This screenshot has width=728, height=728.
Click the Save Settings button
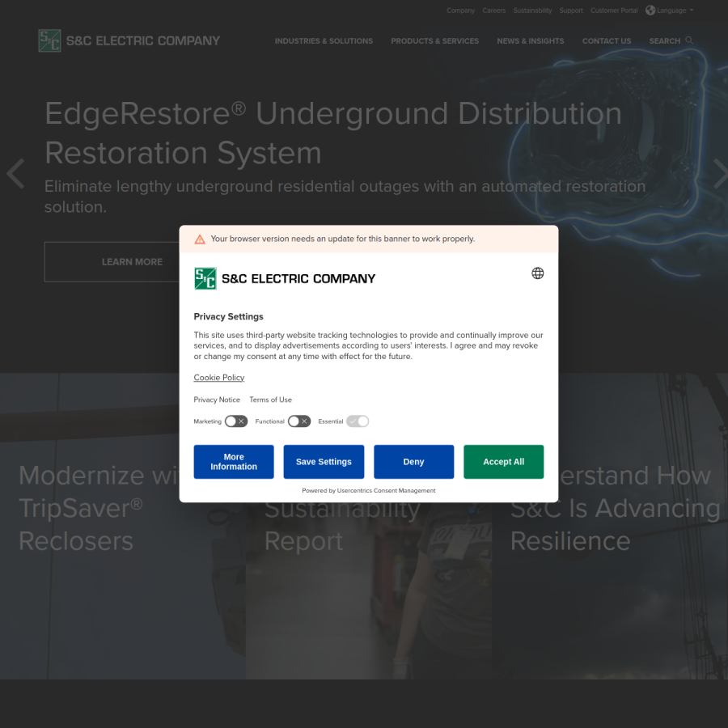pos(324,462)
